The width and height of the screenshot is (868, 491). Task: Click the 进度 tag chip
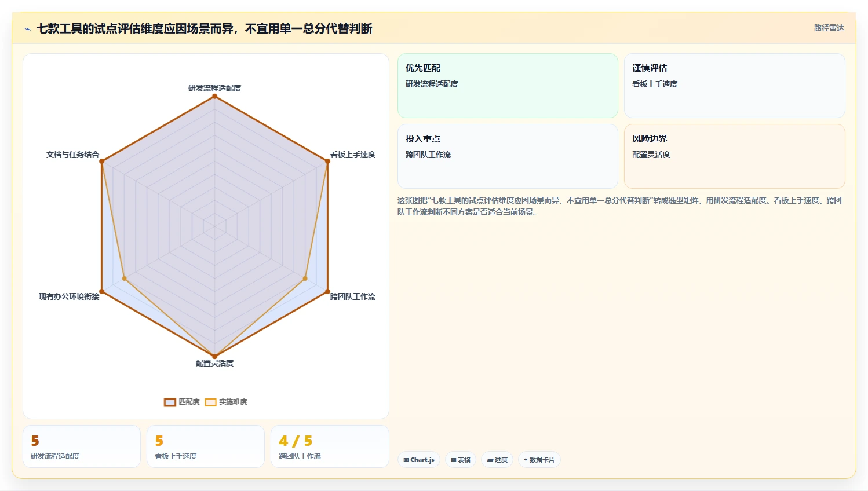[x=497, y=460]
